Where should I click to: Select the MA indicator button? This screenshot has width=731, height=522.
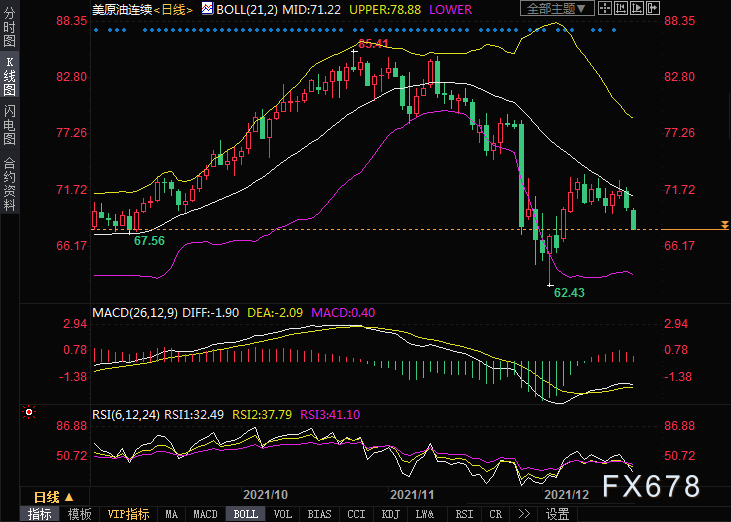(172, 514)
